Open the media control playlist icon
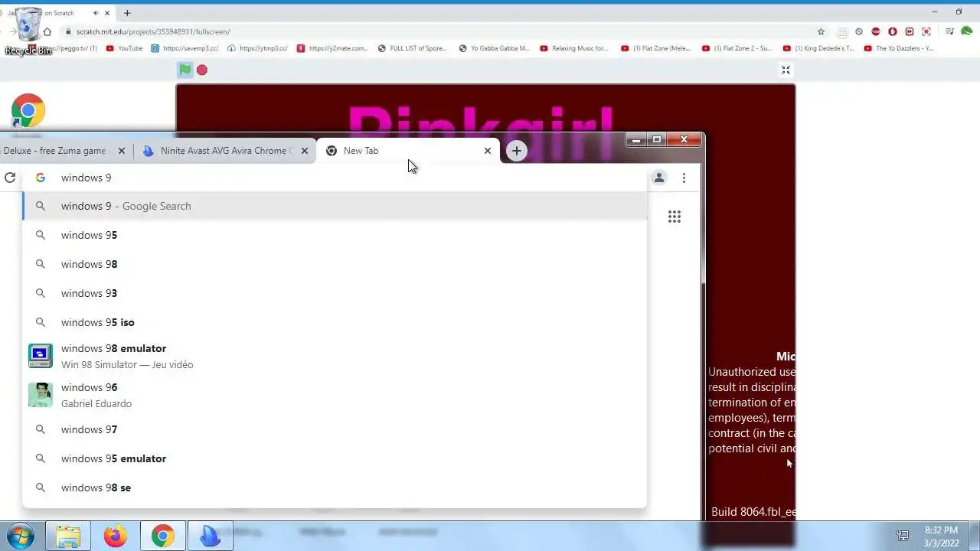Screen dimensions: 980x551 click(x=949, y=31)
